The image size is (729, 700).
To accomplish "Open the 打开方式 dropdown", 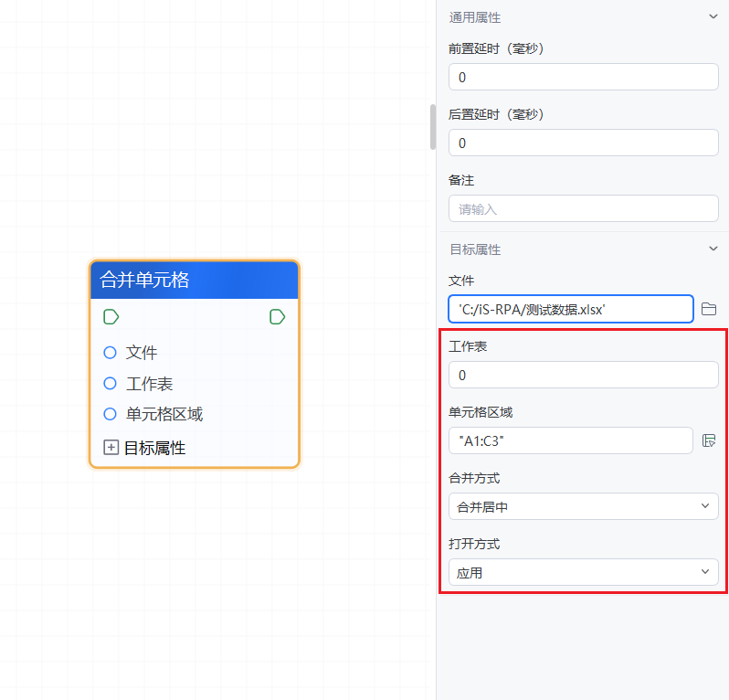I will click(x=583, y=573).
